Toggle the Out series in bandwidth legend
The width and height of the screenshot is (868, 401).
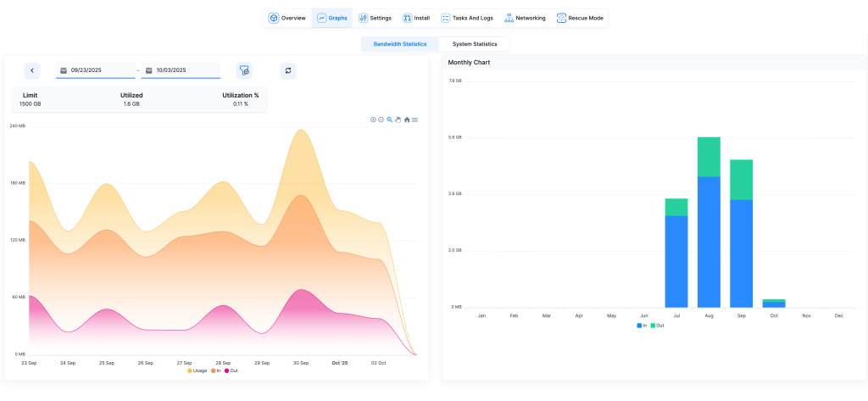(x=231, y=370)
